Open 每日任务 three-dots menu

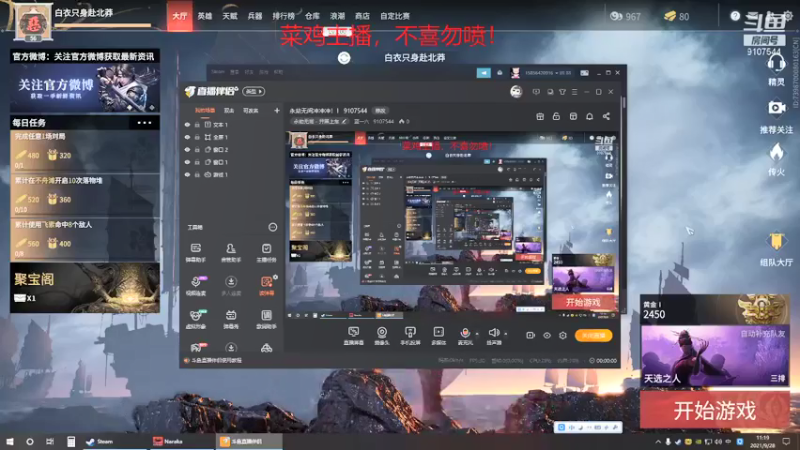coord(144,122)
